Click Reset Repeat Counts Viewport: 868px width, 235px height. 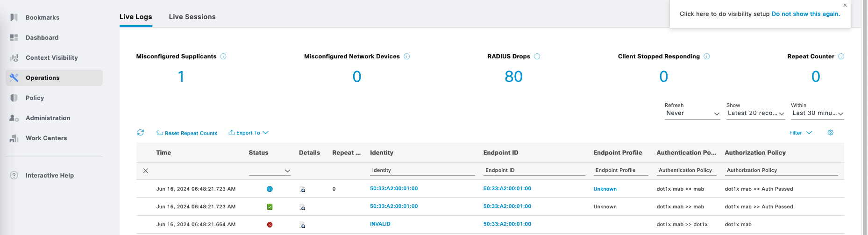click(x=187, y=133)
